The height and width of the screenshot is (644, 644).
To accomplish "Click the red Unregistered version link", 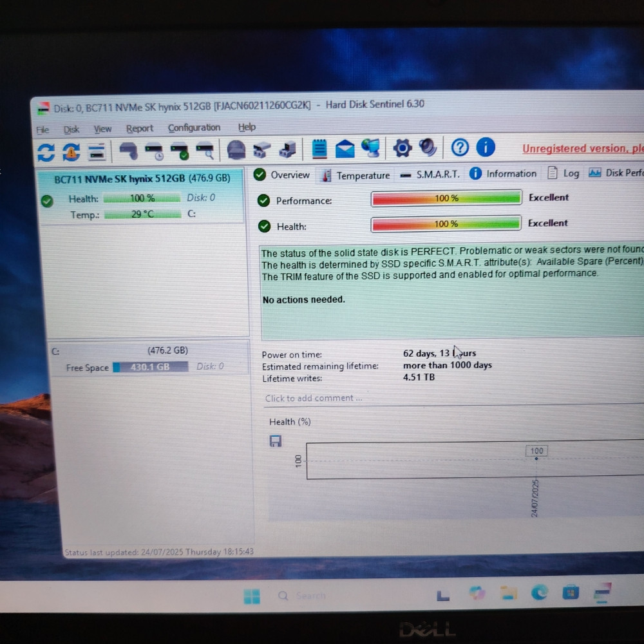I will click(x=583, y=148).
